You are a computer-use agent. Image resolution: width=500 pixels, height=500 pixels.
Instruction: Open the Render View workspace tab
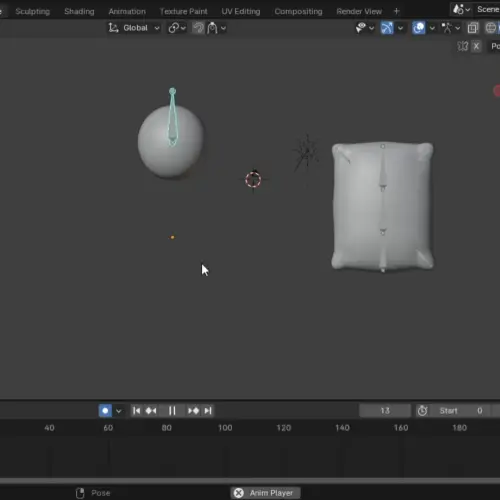pyautogui.click(x=359, y=11)
